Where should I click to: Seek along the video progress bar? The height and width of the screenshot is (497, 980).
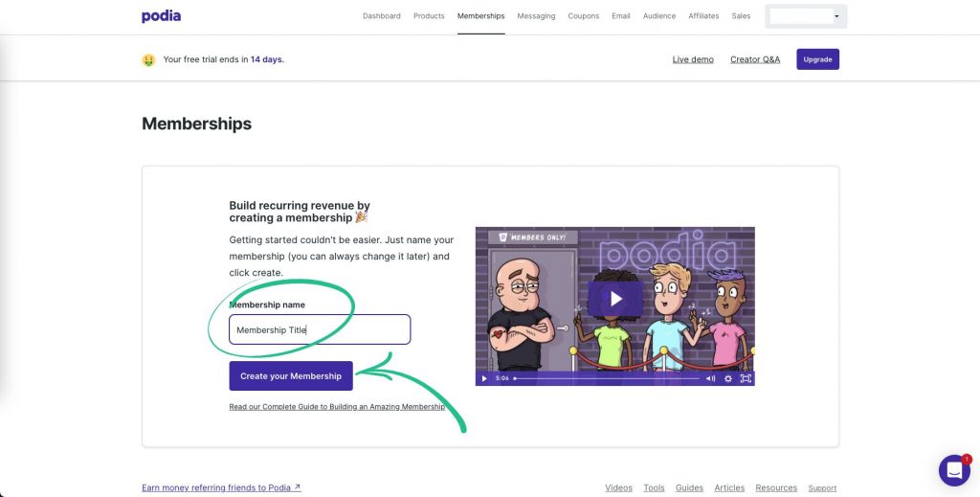[x=606, y=378]
